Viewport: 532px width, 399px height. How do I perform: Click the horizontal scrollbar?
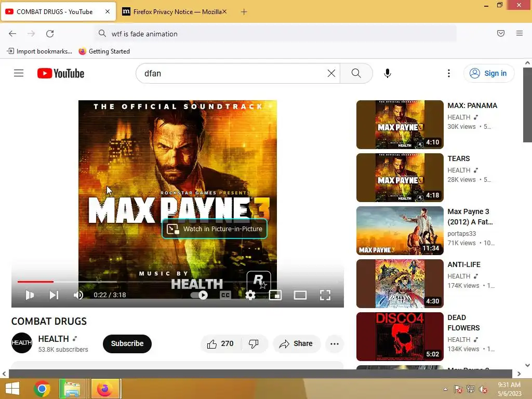(x=260, y=374)
